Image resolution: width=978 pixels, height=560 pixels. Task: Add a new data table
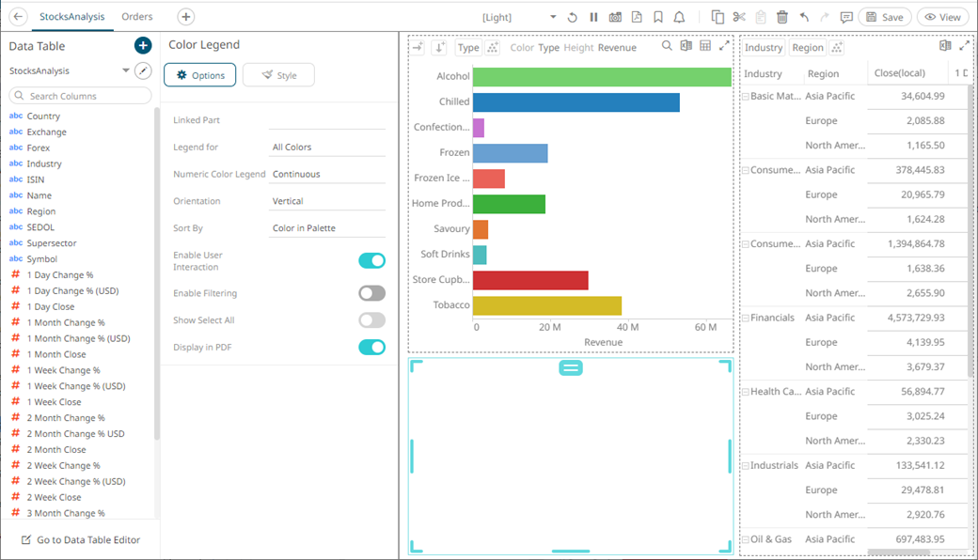coord(143,45)
